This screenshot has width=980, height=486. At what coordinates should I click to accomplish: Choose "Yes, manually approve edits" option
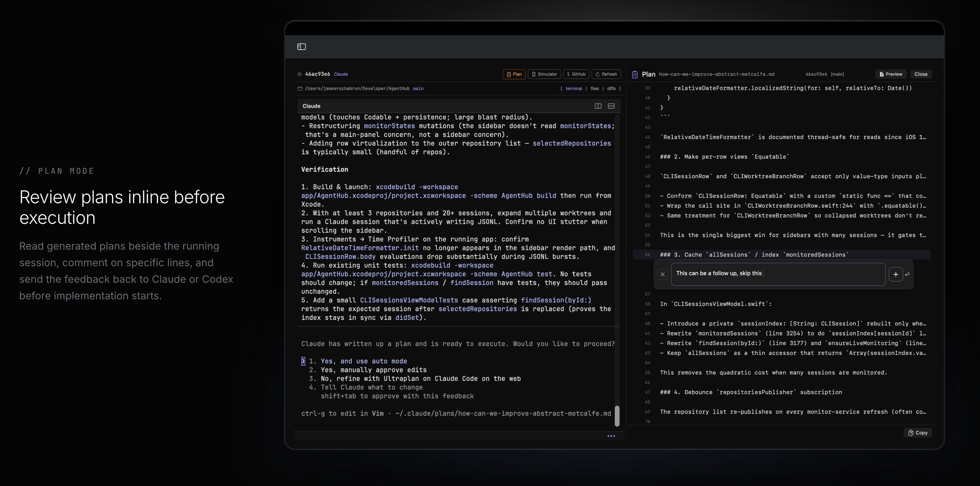point(373,370)
